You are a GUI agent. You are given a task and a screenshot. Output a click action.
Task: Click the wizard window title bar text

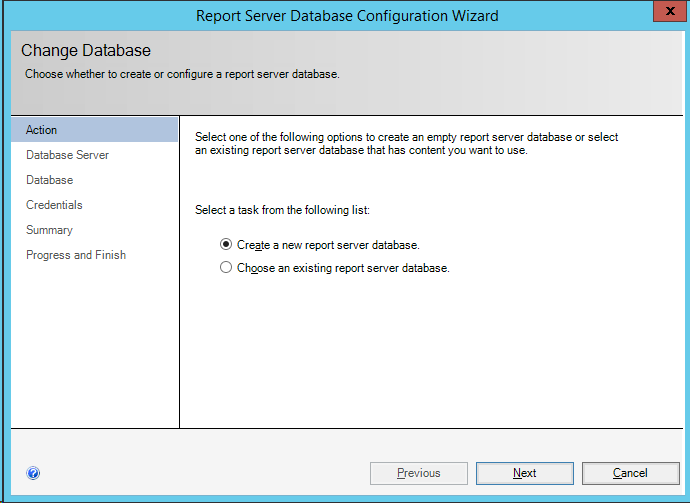347,16
